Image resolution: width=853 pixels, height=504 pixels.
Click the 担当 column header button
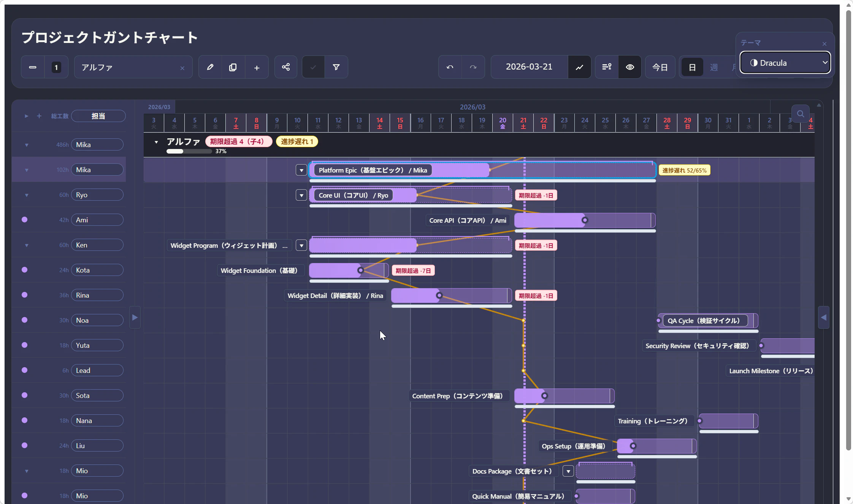coord(98,116)
